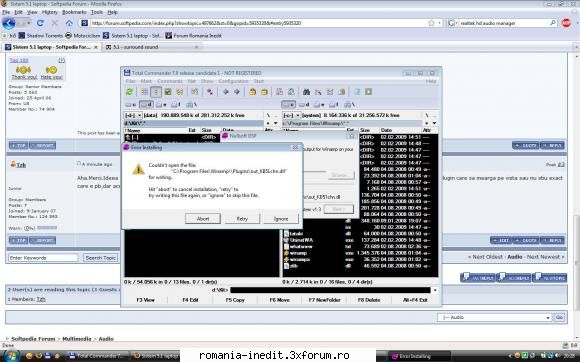Image resolution: width=580 pixels, height=362 pixels.
Task: Click Firefox reload page icon
Action: click(40, 23)
